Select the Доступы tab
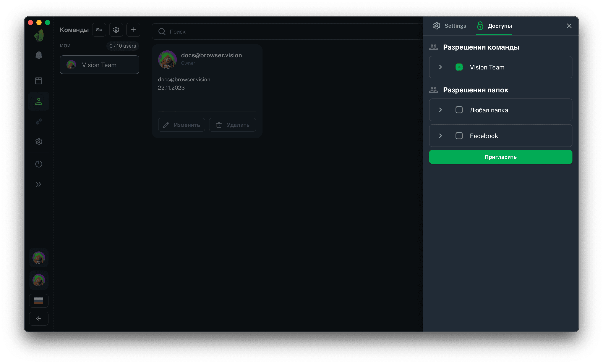Screen dimensions: 603x364 point(494,26)
